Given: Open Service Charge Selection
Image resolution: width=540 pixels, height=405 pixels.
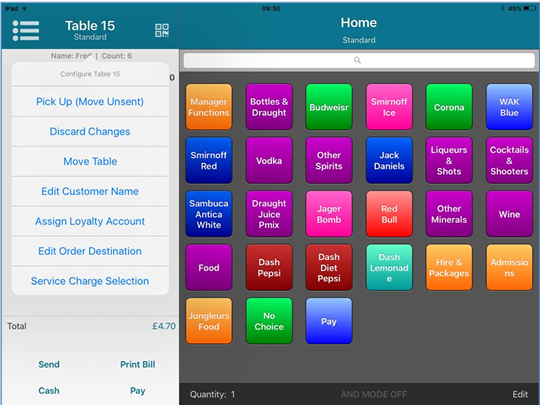Looking at the screenshot, I should pos(90,281).
